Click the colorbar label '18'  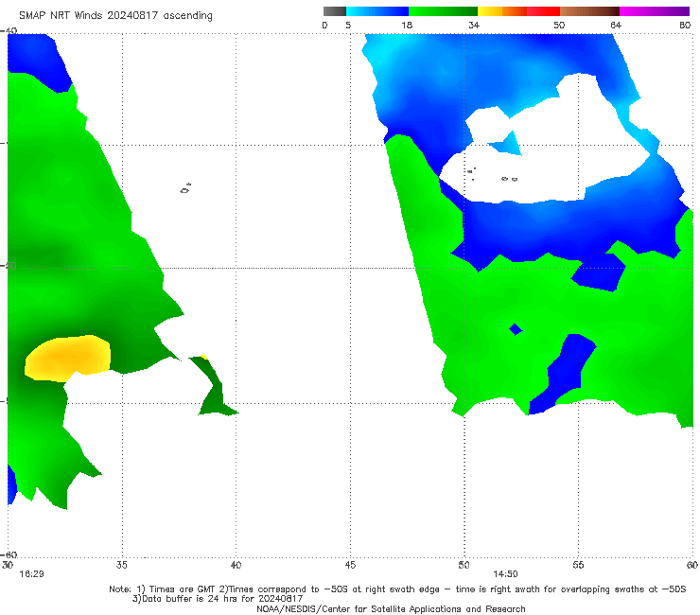407,25
